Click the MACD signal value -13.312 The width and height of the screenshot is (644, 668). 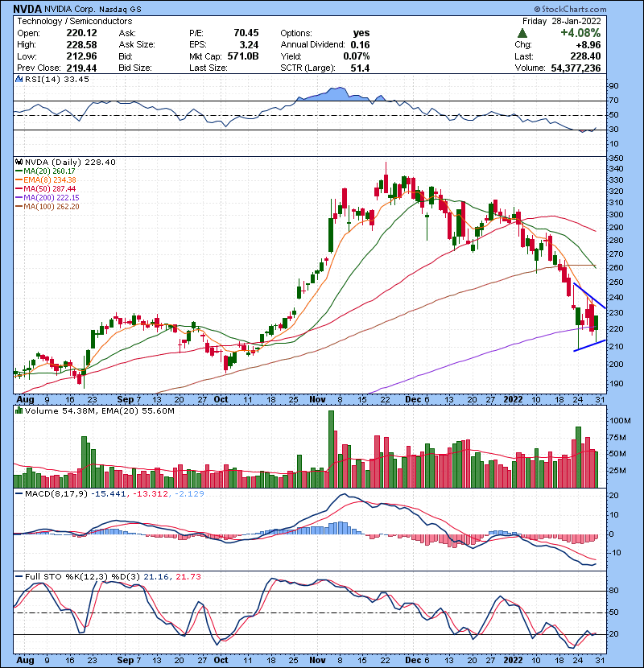click(151, 494)
